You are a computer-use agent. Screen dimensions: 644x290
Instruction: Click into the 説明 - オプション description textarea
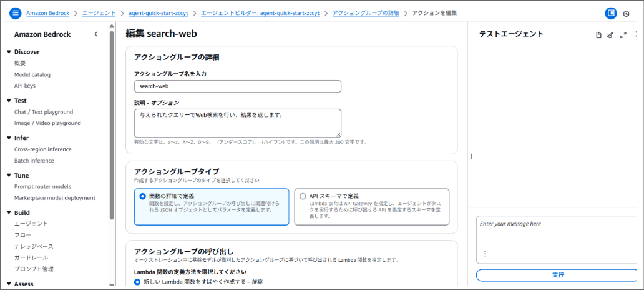pyautogui.click(x=238, y=123)
